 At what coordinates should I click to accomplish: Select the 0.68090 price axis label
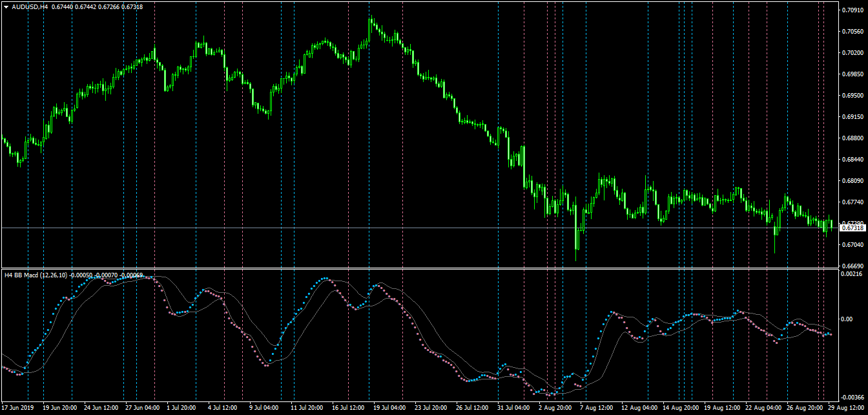(x=853, y=180)
